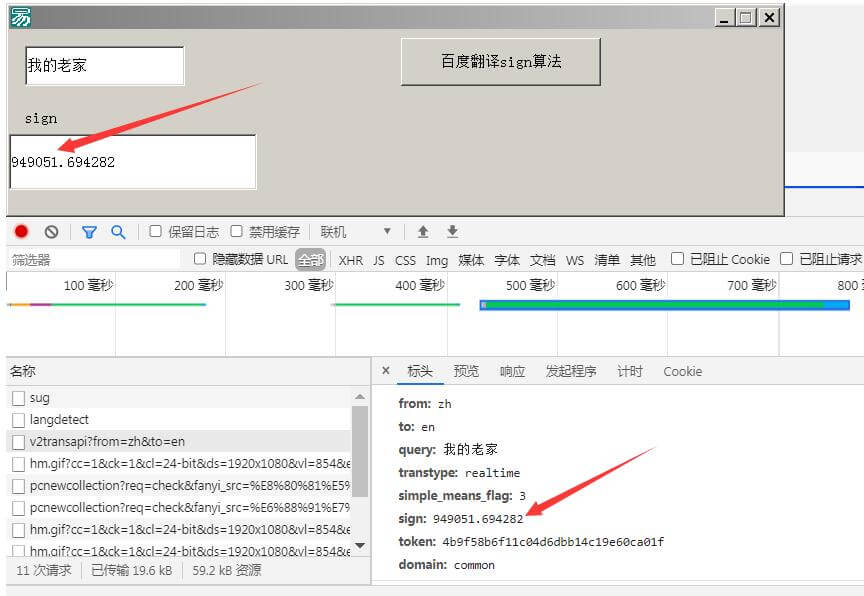864x596 pixels.
Task: Close the request details pane with X
Action: click(386, 371)
